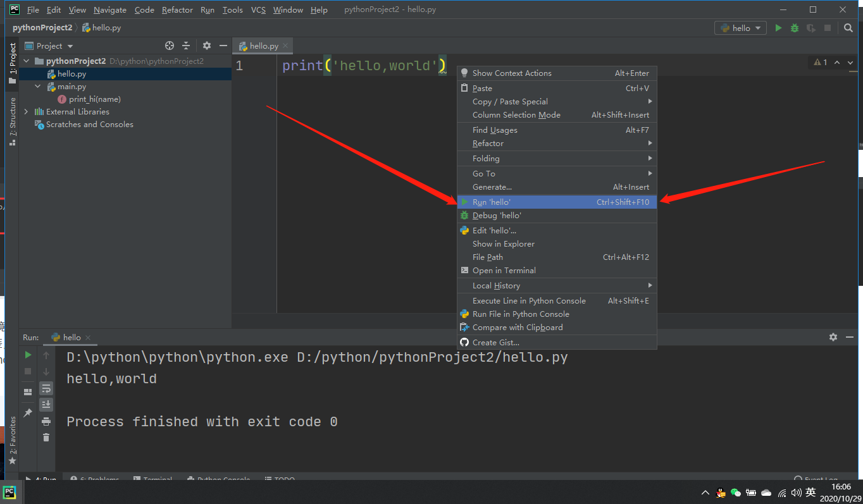Click the warning triangle inspection indicator

(817, 62)
